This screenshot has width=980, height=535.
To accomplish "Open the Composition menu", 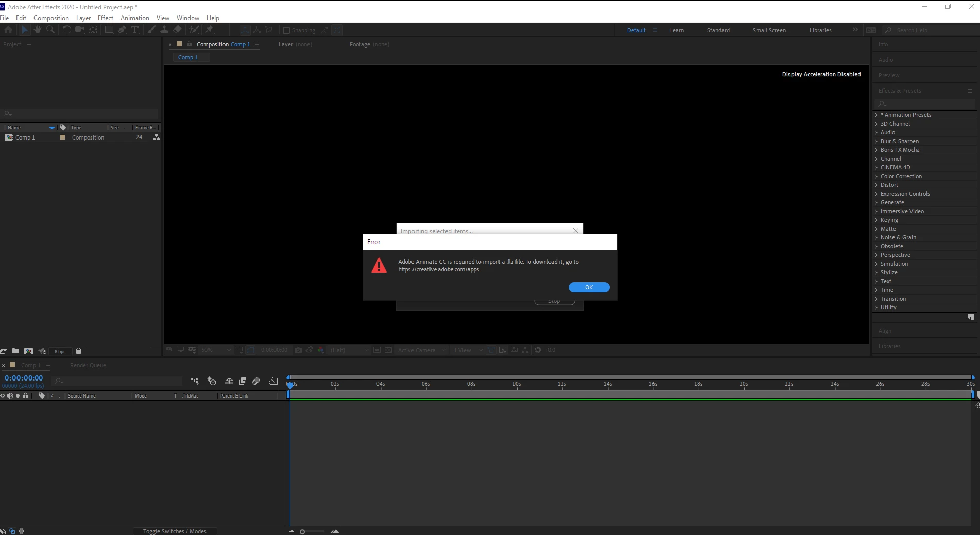I will pyautogui.click(x=51, y=18).
